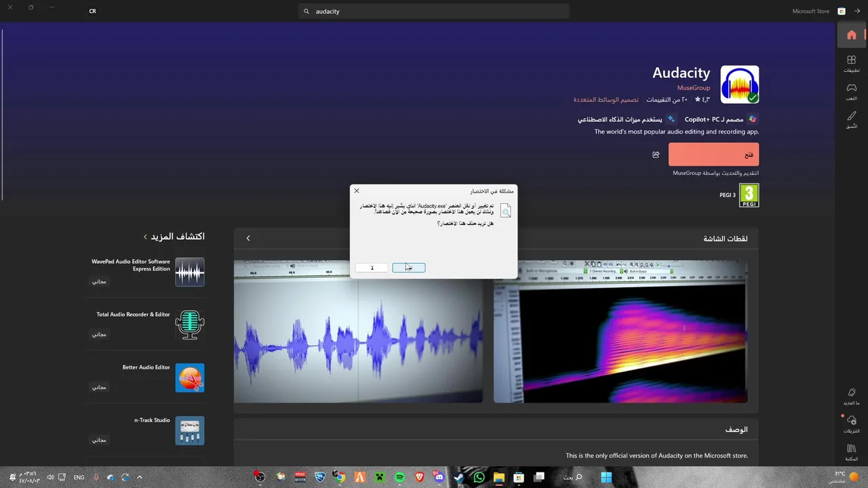Click the n-Track Studio title text
Screen dimensions: 868x488
pos(152,420)
